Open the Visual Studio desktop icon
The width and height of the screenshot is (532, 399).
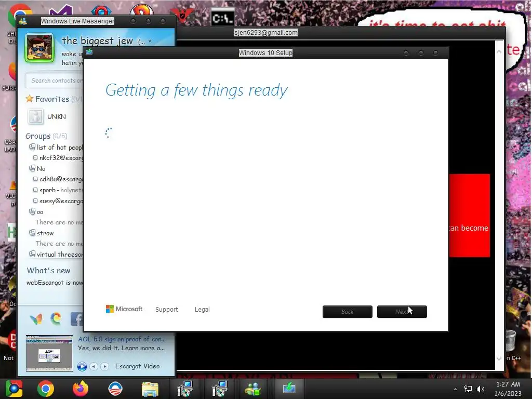click(x=61, y=11)
